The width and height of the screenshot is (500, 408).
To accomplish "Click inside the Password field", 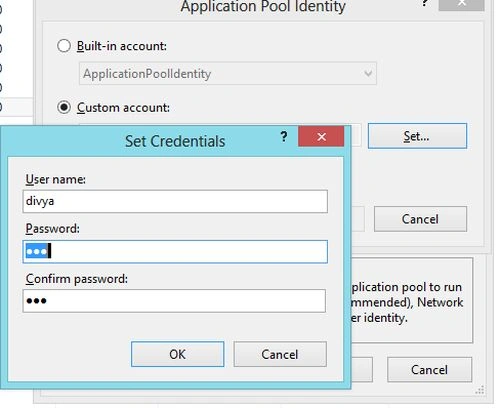I will pyautogui.click(x=175, y=252).
